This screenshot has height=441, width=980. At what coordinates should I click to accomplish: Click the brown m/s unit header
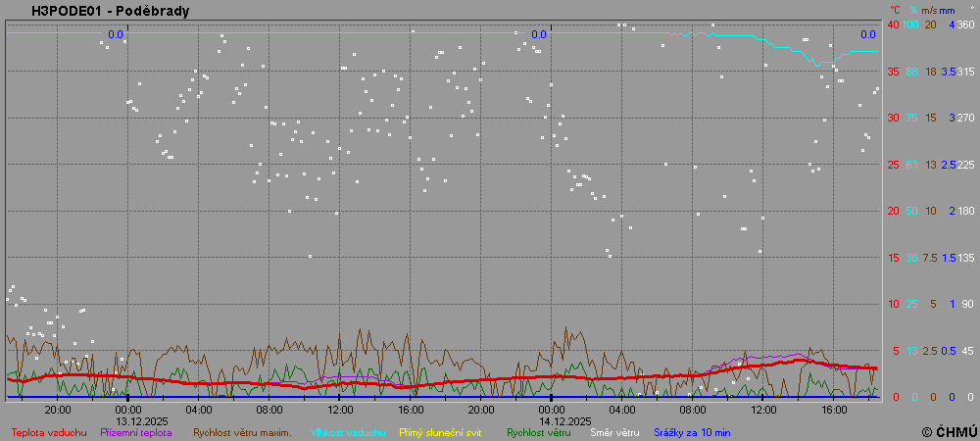click(929, 10)
